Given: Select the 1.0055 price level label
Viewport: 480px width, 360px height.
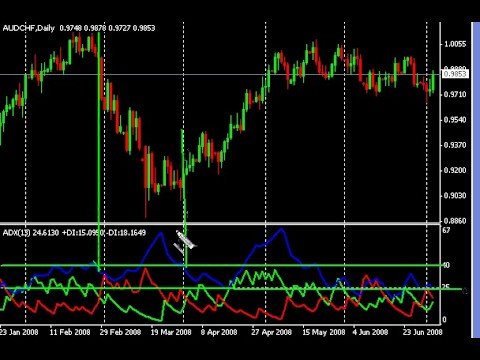Looking at the screenshot, I should coord(455,44).
